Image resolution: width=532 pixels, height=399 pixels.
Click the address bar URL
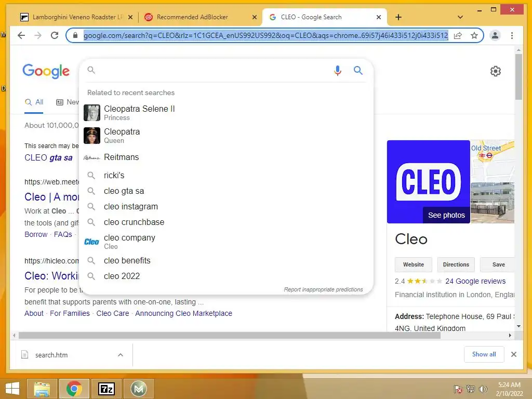pyautogui.click(x=265, y=35)
